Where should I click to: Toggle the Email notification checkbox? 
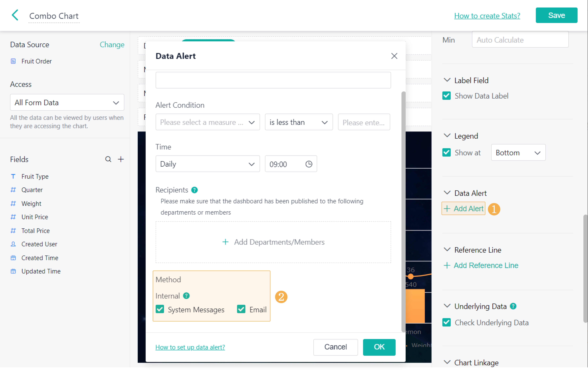pos(241,309)
